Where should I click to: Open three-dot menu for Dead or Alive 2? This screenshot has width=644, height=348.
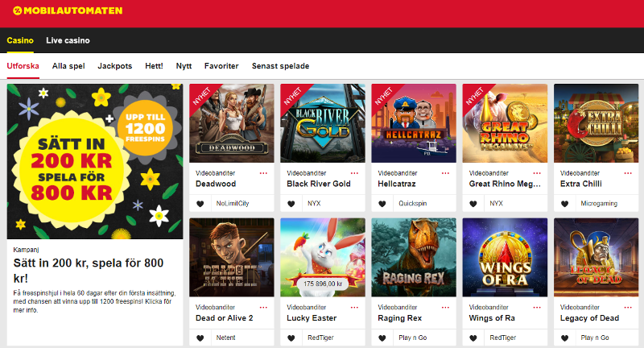click(x=263, y=308)
